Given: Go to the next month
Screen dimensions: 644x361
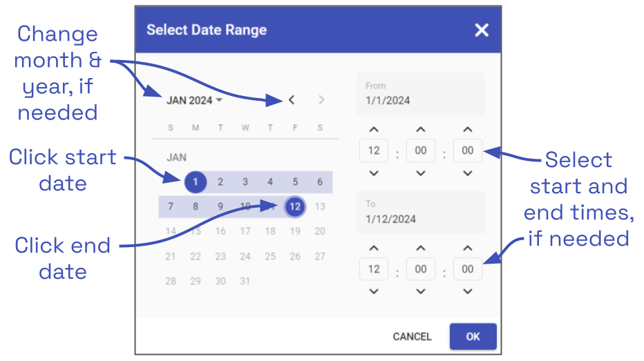Looking at the screenshot, I should 321,100.
